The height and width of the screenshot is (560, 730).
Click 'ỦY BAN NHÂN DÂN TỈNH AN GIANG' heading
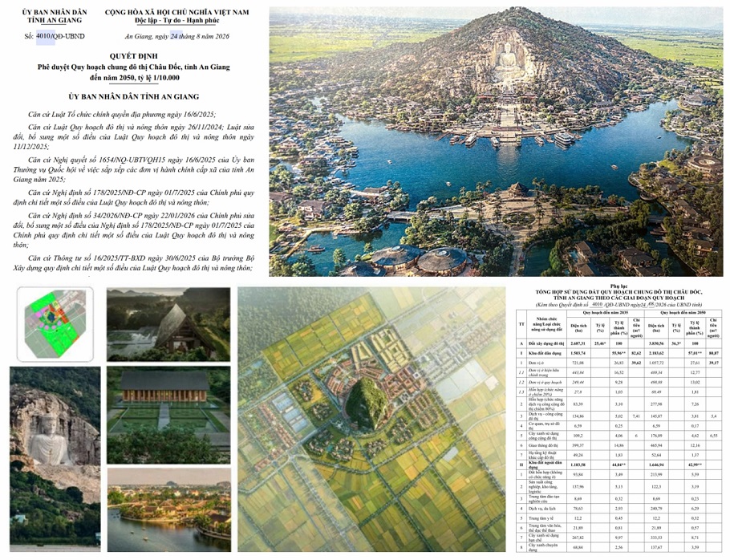134,97
